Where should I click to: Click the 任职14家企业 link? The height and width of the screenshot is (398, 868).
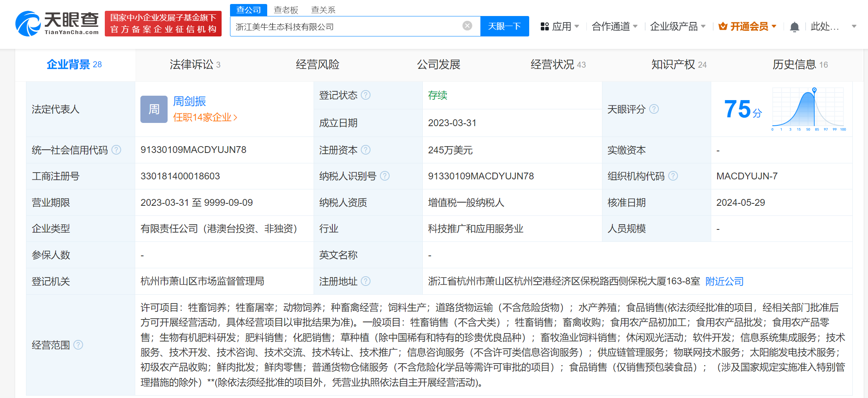click(203, 117)
